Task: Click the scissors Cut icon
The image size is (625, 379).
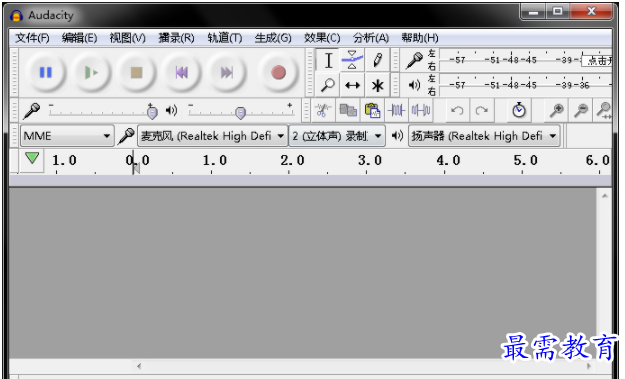Action: [323, 110]
